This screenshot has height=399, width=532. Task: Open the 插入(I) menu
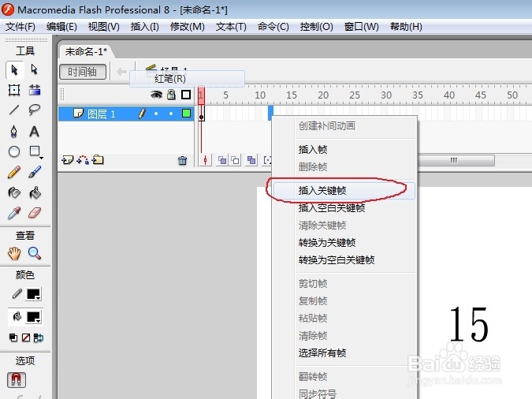tap(145, 27)
